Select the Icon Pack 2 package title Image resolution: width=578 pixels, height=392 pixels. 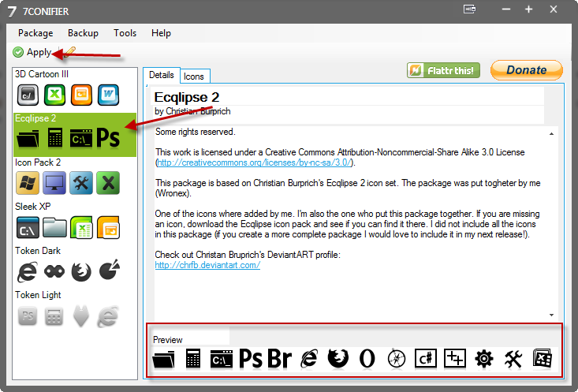[38, 162]
